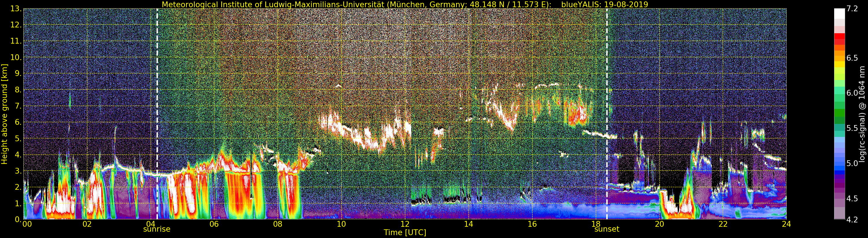Click the time axis tick label "02"
Image resolution: width=868 pixels, height=238 pixels.
87,224
